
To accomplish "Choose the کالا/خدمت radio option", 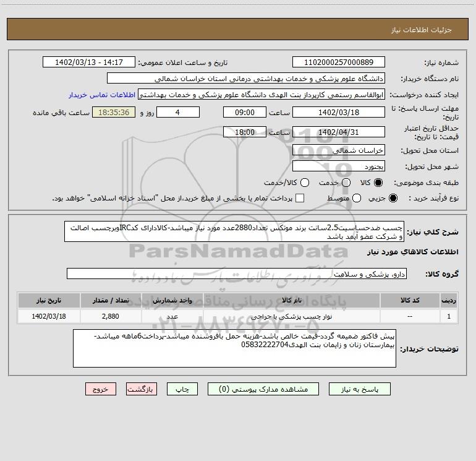I will pyautogui.click(x=305, y=183).
